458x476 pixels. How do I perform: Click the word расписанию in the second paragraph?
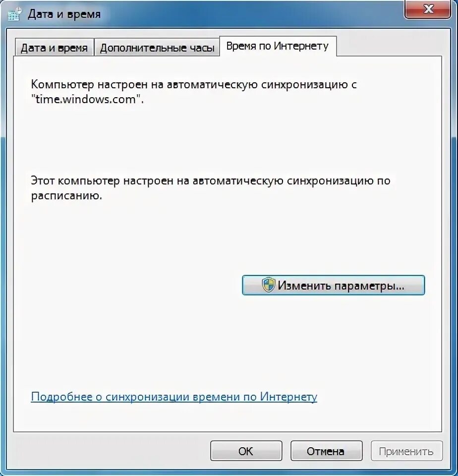[66, 196]
